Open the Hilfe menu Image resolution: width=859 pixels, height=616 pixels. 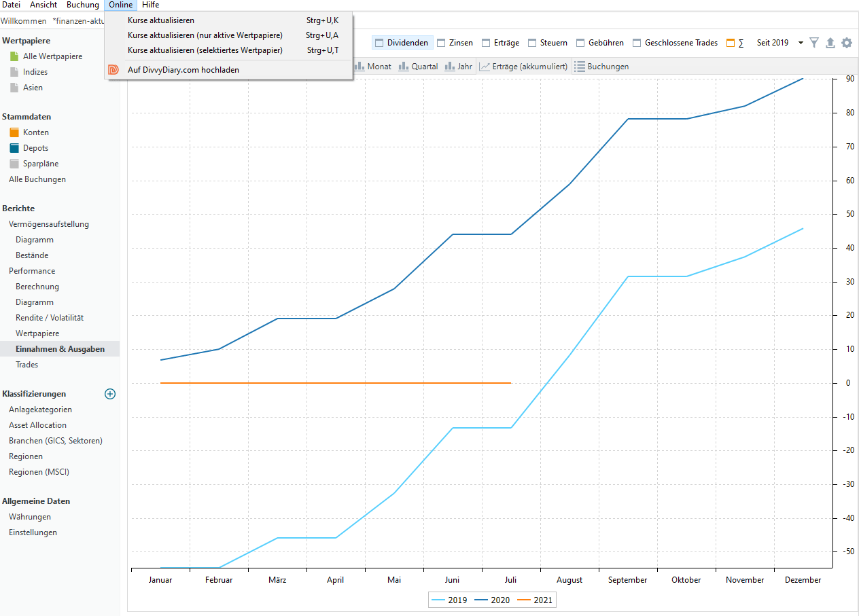click(151, 5)
